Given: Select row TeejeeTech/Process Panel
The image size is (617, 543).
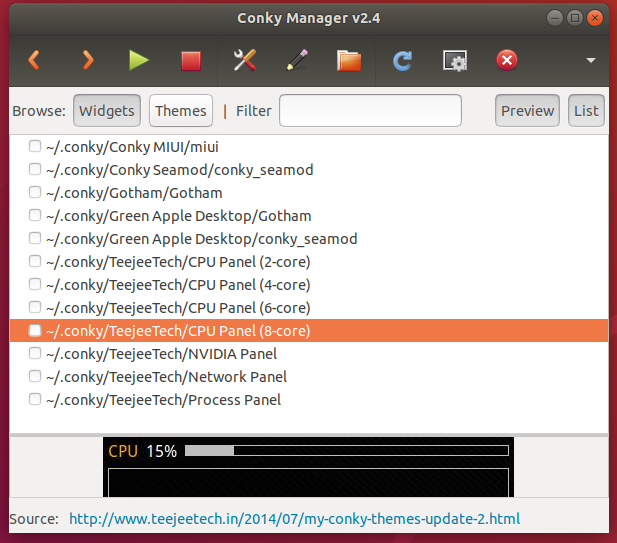Looking at the screenshot, I should point(309,399).
